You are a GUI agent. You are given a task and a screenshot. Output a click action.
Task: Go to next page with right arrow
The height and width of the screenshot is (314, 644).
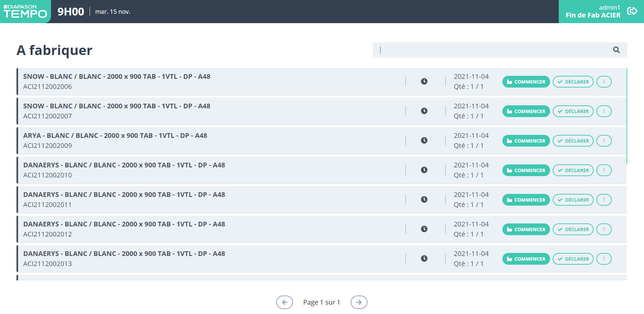359,302
